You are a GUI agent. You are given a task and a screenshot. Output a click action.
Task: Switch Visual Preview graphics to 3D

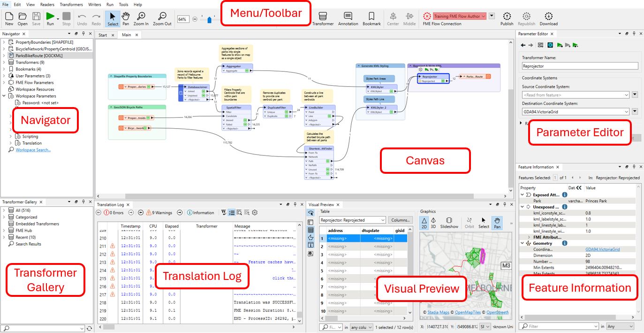click(x=434, y=223)
